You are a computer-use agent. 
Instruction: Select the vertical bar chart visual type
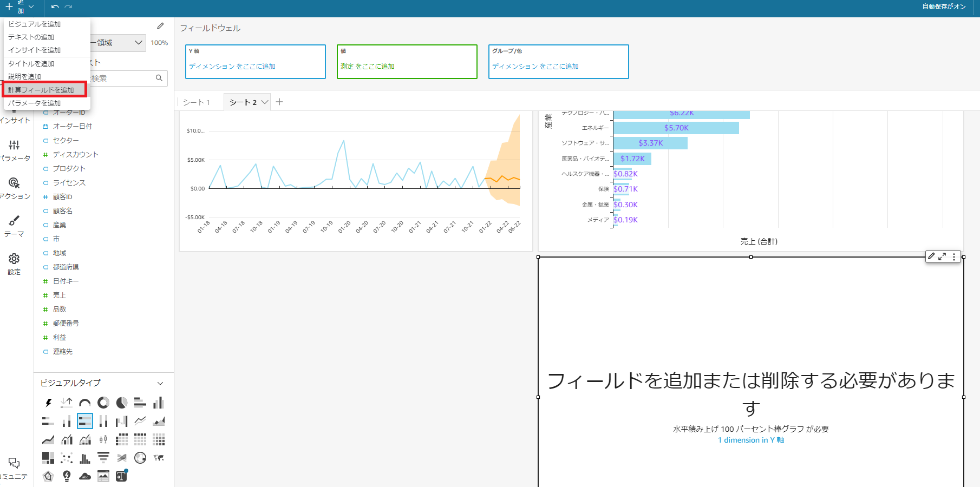pyautogui.click(x=159, y=403)
